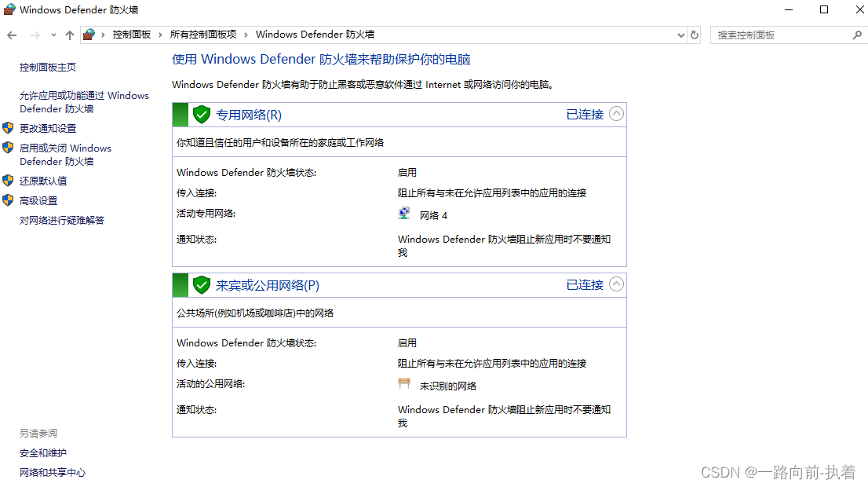
Task: Open address bar history dropdown
Action: (681, 35)
